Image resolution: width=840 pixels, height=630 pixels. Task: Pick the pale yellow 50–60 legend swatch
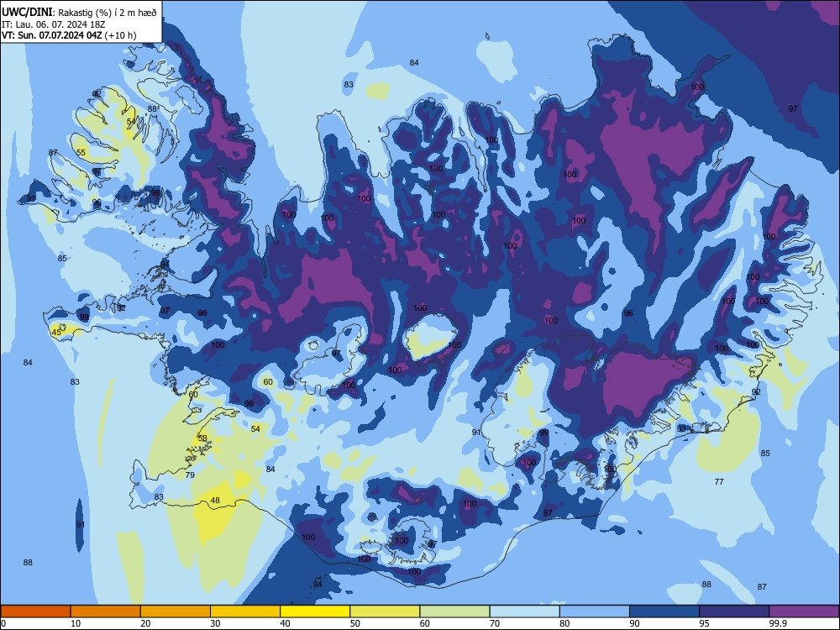point(385,612)
